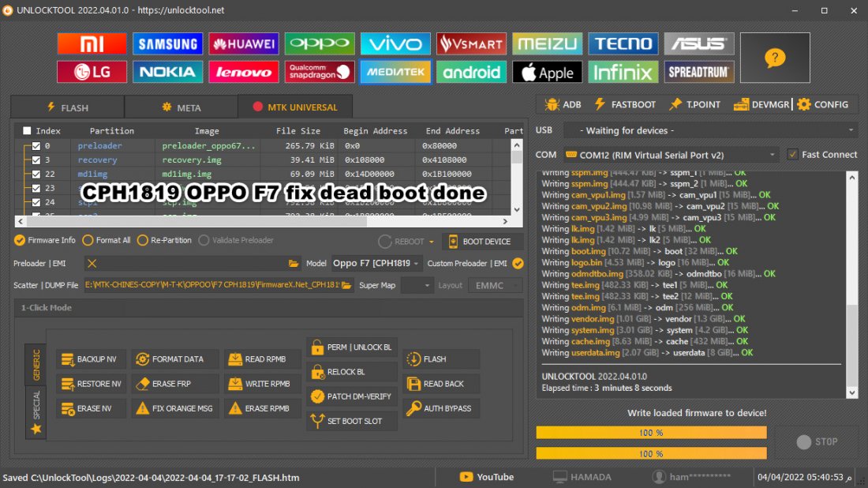Open the Reboot options dropdown arrow
The height and width of the screenshot is (488, 868).
pyautogui.click(x=431, y=242)
